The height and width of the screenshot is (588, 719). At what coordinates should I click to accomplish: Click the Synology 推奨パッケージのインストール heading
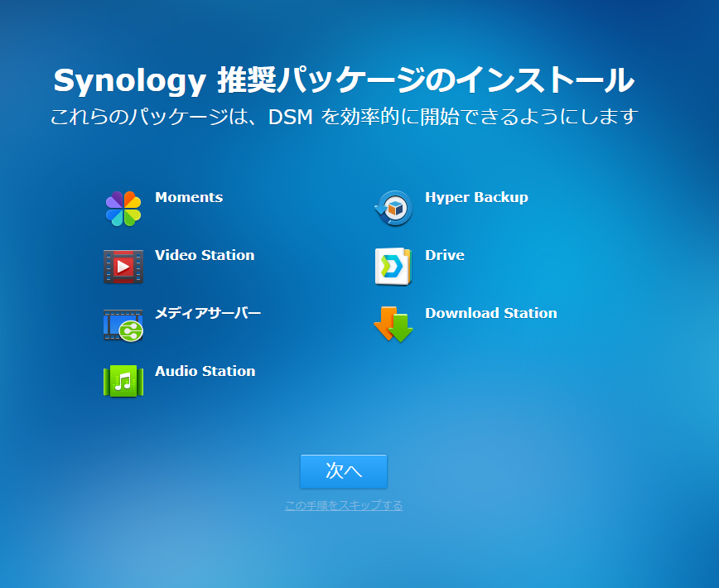pyautogui.click(x=344, y=80)
